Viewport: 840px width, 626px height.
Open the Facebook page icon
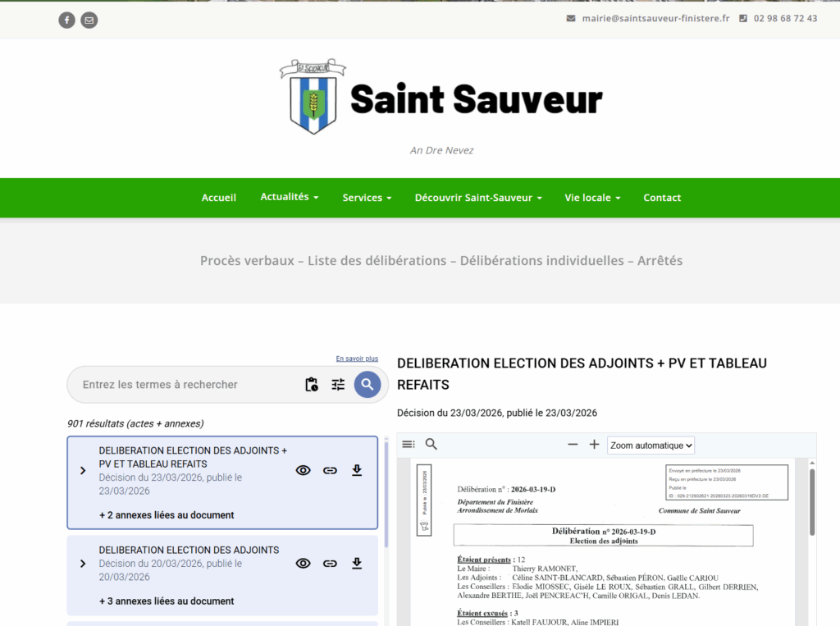click(x=66, y=20)
